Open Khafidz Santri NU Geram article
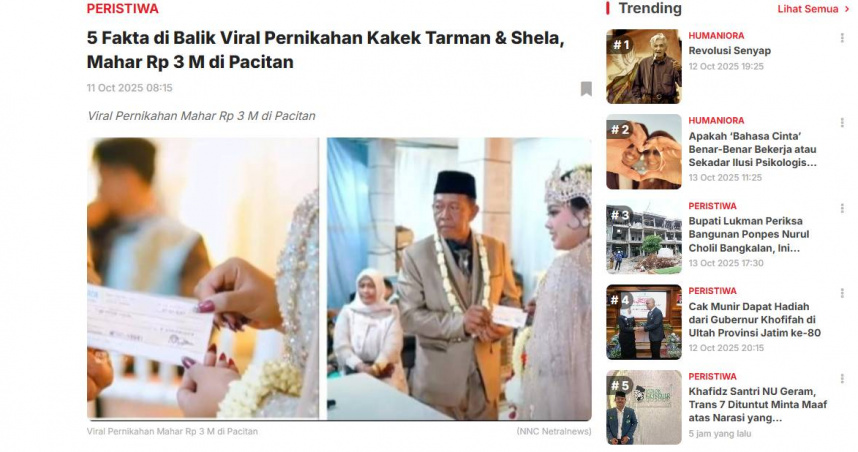This screenshot has height=452, width=858. (758, 405)
